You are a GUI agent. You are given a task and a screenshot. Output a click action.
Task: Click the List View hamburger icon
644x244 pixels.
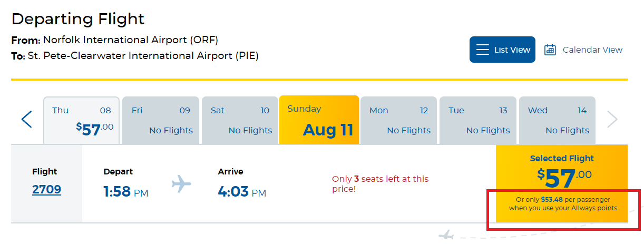[x=483, y=50]
